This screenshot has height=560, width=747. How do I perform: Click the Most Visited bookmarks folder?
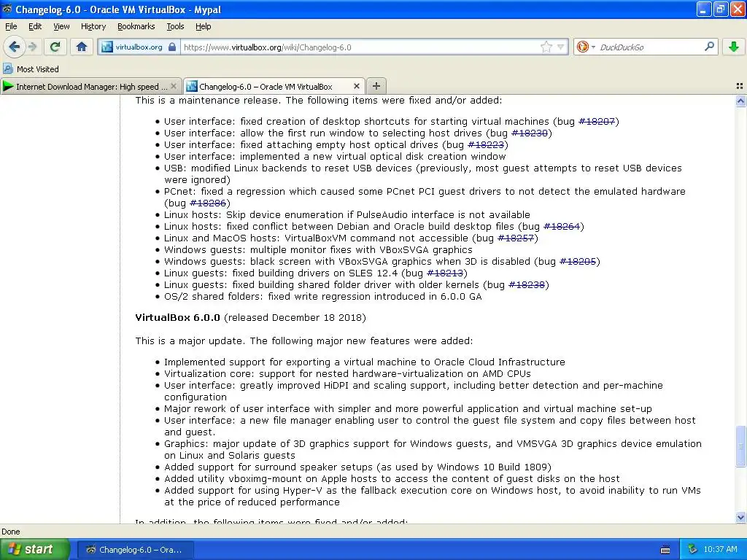tap(31, 69)
